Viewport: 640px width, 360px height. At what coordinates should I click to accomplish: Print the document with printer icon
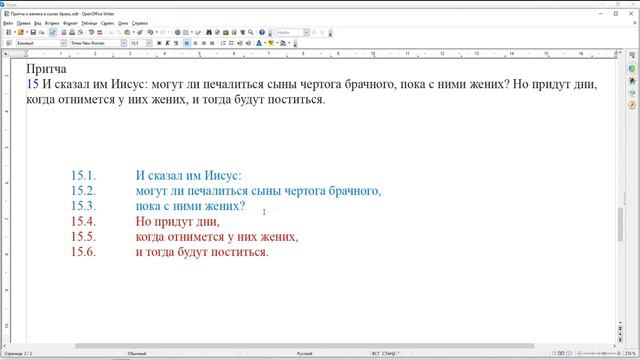click(x=72, y=32)
